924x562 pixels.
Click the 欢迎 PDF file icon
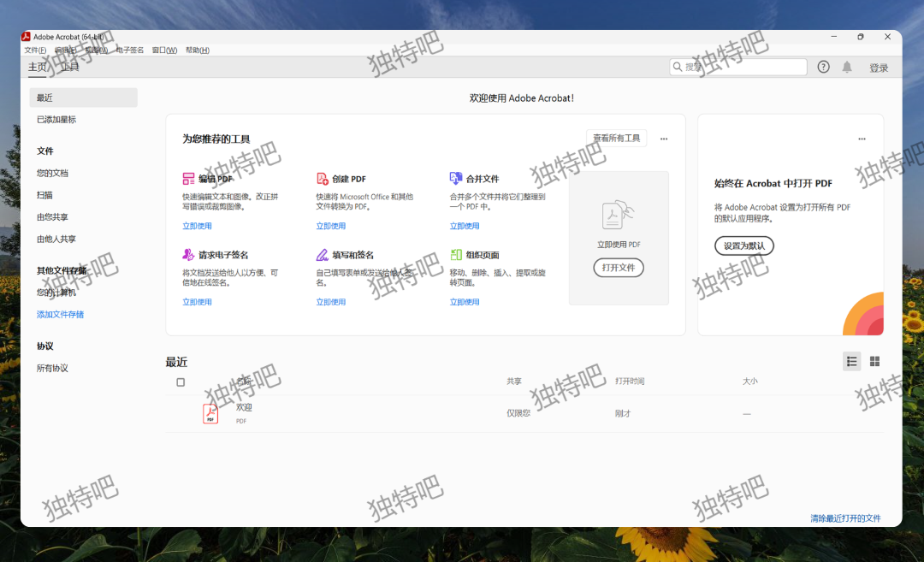point(210,413)
